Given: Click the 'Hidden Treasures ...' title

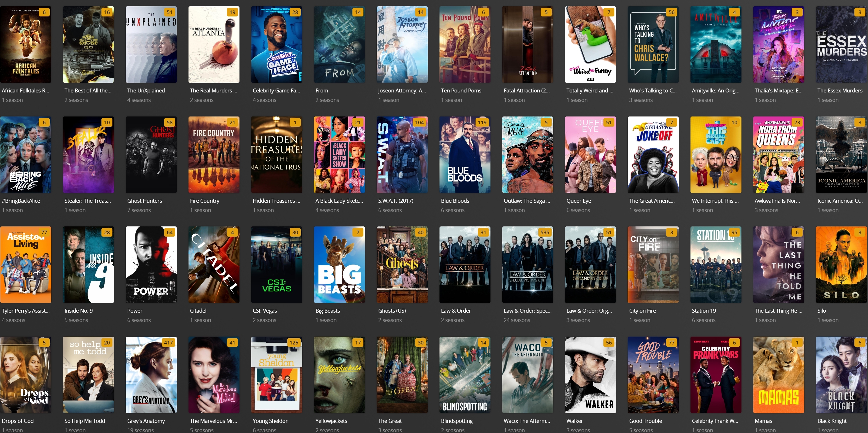Looking at the screenshot, I should [276, 201].
